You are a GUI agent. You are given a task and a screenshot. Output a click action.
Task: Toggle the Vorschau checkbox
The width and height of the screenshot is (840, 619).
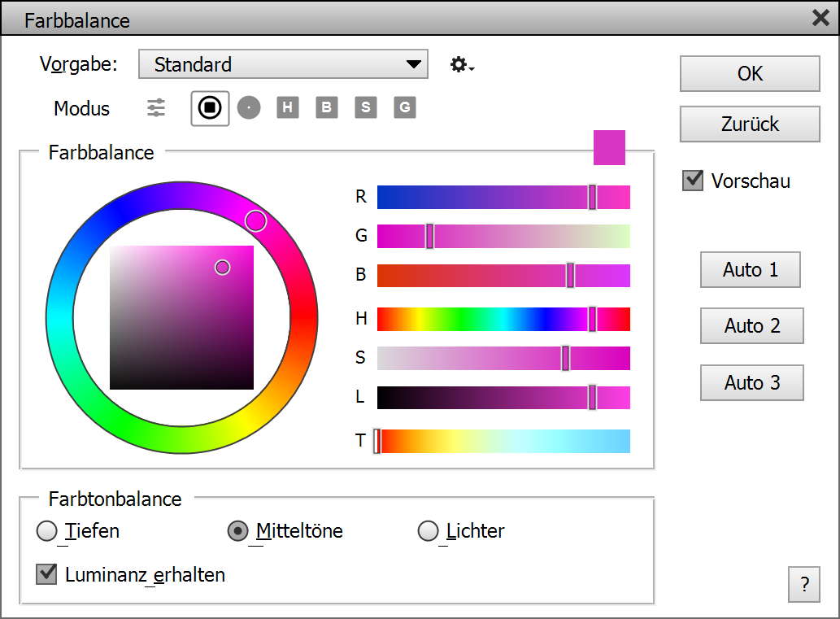(693, 181)
